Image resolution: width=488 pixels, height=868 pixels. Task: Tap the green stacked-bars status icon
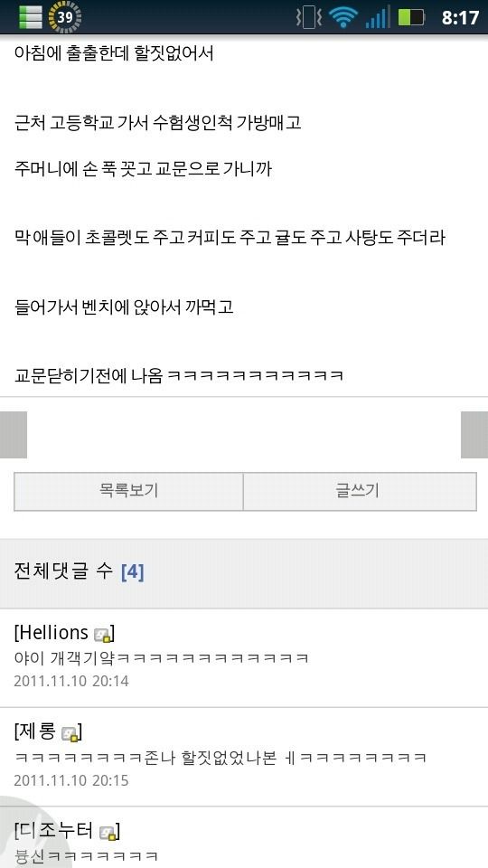[x=31, y=17]
